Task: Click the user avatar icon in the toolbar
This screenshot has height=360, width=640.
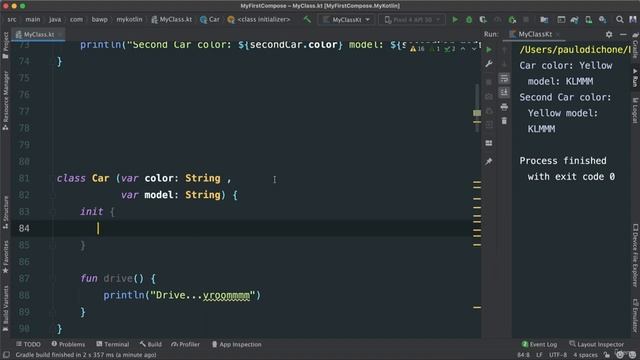Action: (633, 19)
